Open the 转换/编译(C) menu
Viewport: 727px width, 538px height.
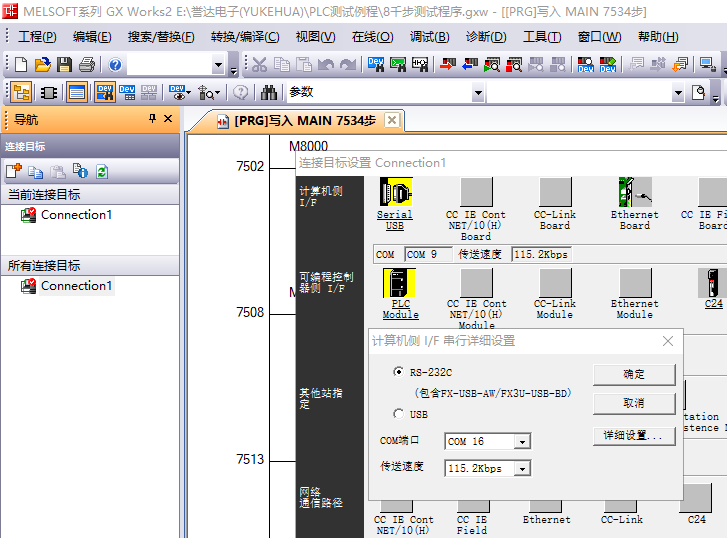(245, 37)
